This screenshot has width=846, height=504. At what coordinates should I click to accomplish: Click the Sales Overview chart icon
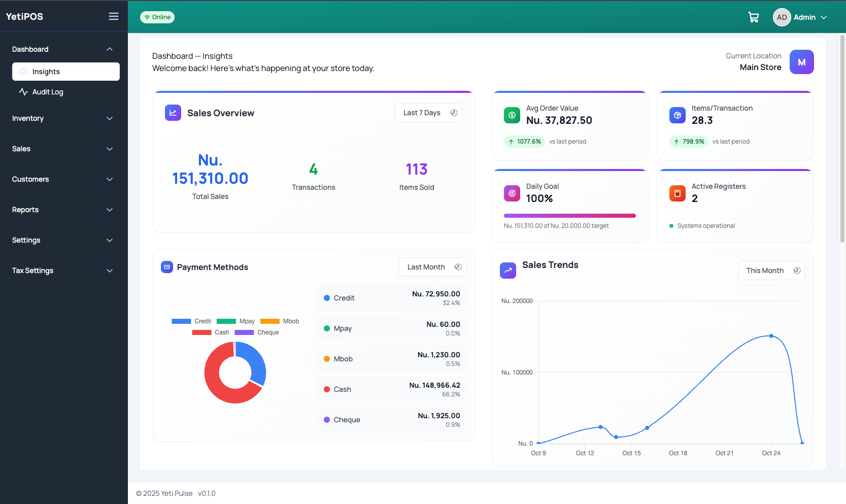(x=173, y=112)
